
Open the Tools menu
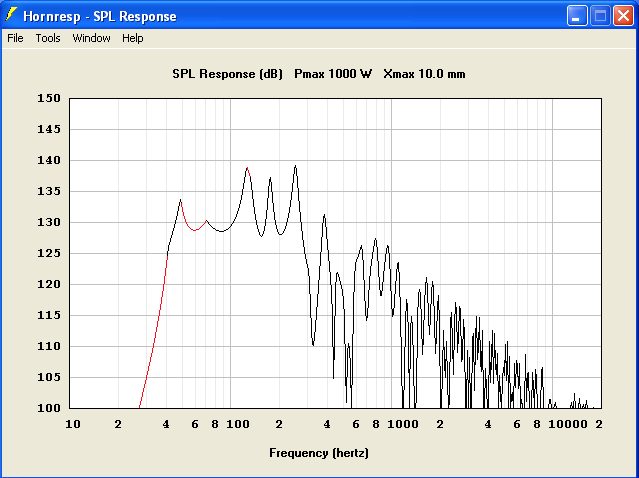pyautogui.click(x=48, y=38)
